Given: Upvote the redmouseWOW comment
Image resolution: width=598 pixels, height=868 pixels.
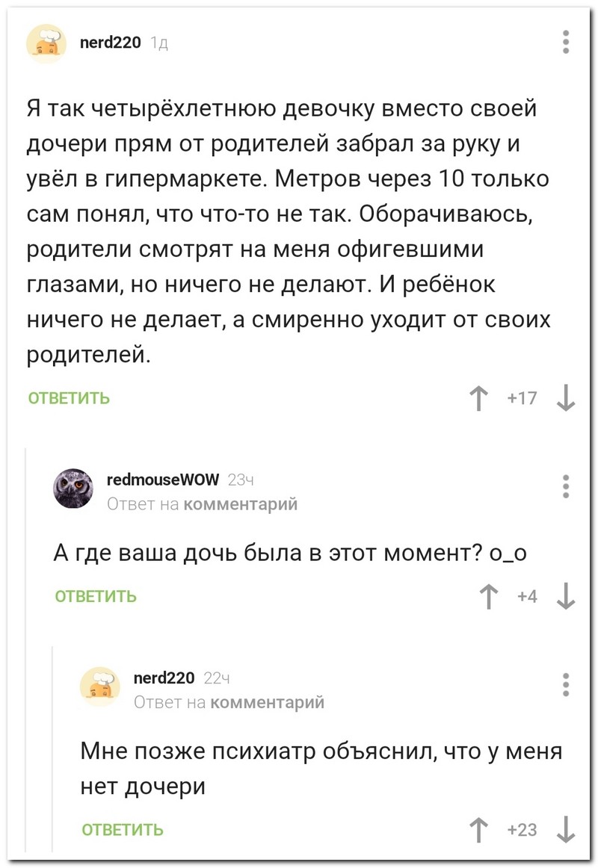Looking at the screenshot, I should pos(490,597).
